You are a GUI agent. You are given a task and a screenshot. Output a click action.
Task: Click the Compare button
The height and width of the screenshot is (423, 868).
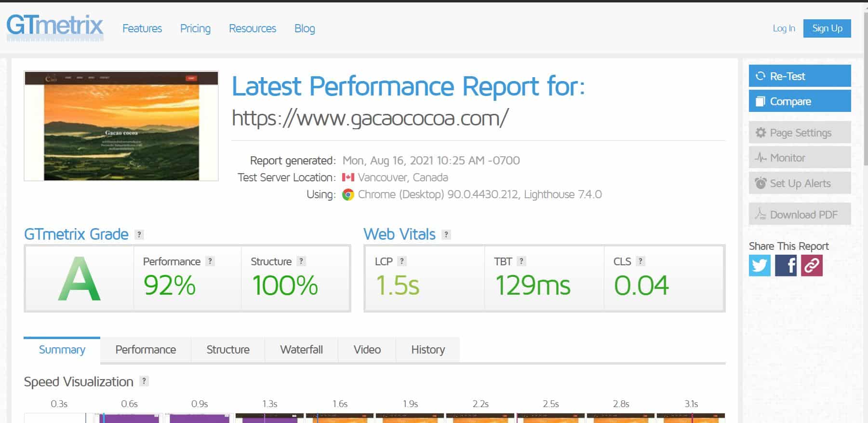pyautogui.click(x=800, y=101)
